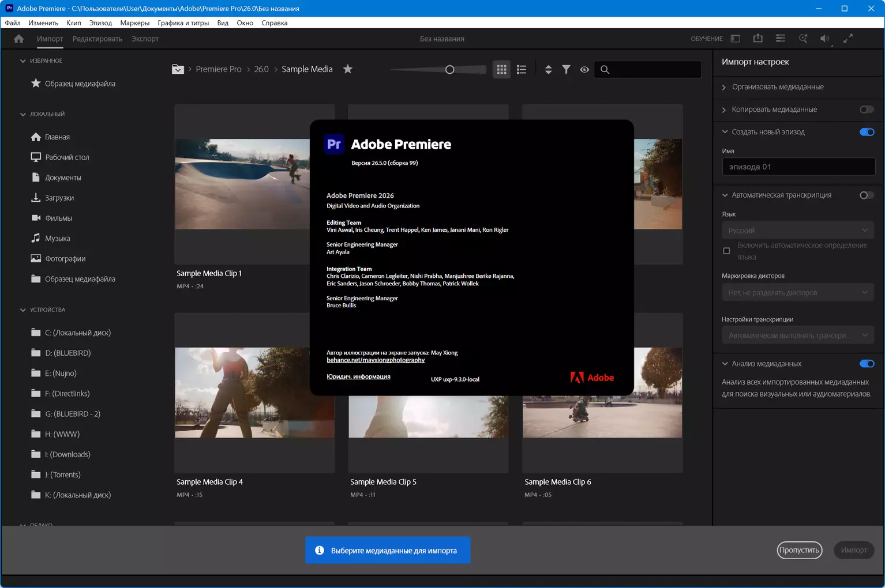Check Включить автоматическое определение языка
Screen dimensions: 885x588
click(726, 251)
